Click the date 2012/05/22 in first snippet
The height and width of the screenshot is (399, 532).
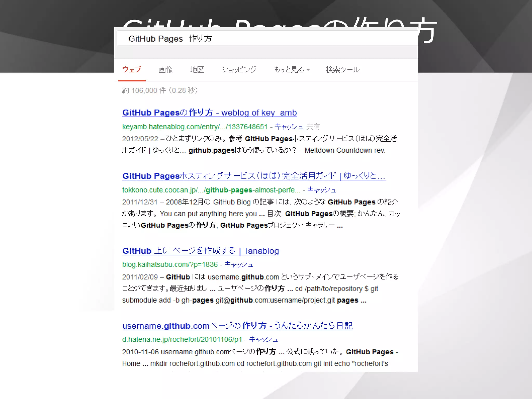pos(140,139)
